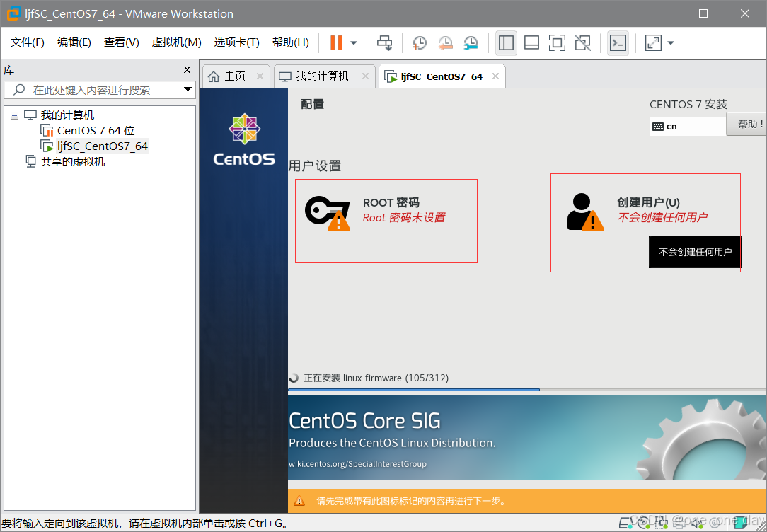This screenshot has height=532, width=767.
Task: Open the power options dropdown arrow beside pause
Action: (x=354, y=43)
